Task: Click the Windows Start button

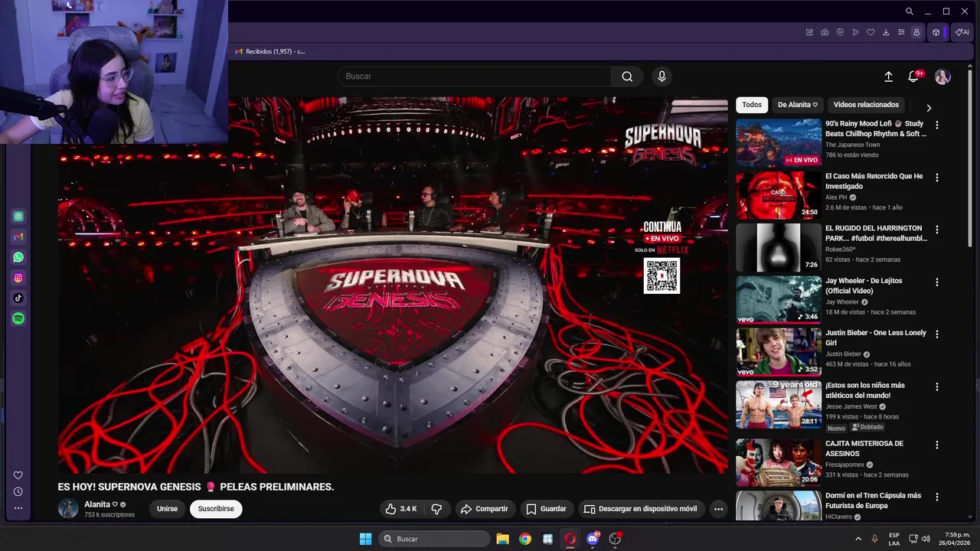Action: click(365, 539)
